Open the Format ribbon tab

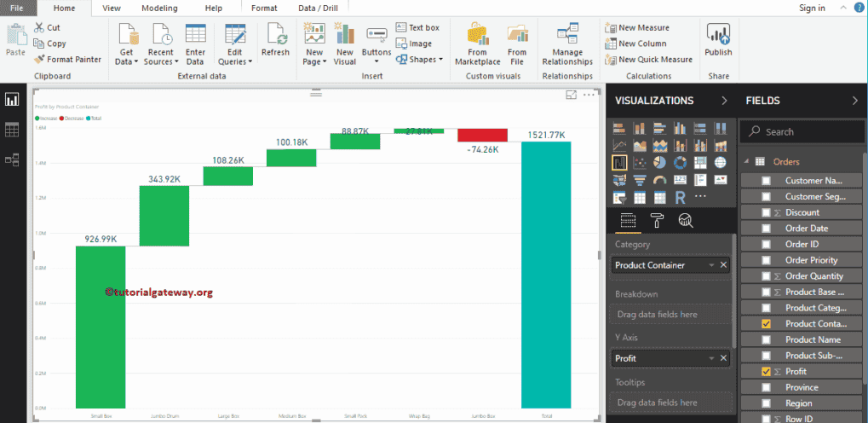[264, 8]
